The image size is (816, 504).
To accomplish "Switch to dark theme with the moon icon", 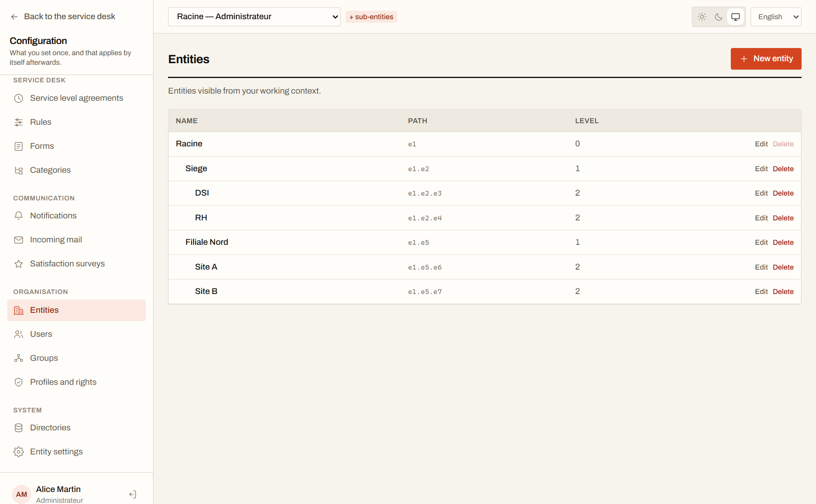I will pos(718,17).
